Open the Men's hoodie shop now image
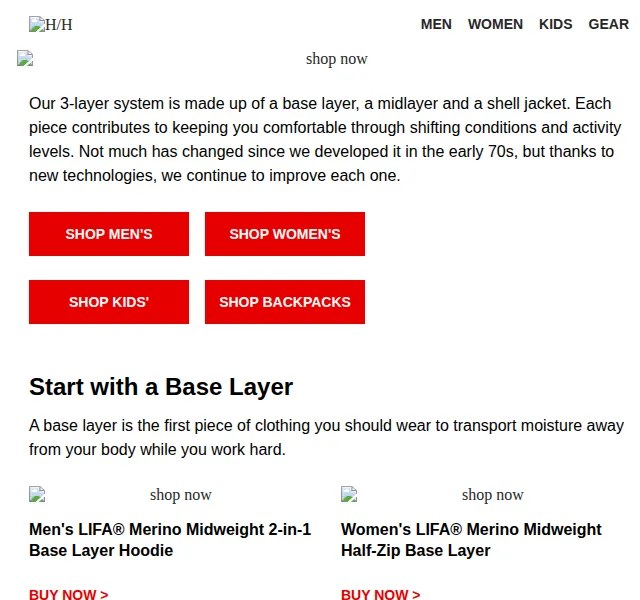This screenshot has width=640, height=600. [x=171, y=494]
